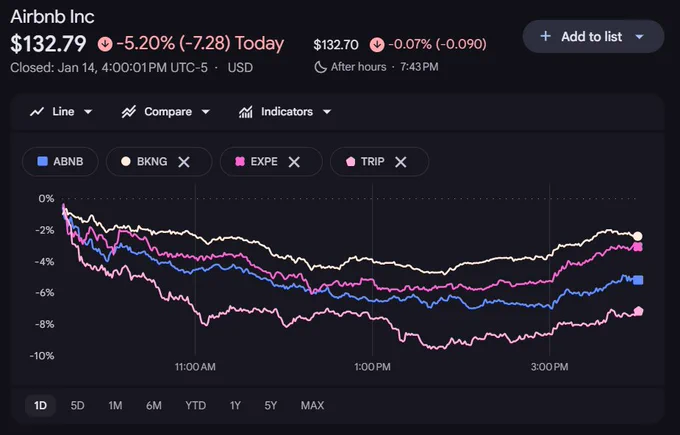Viewport: 680px width, 435px height.
Task: Remove EXPE from the comparison
Action: pyautogui.click(x=294, y=162)
